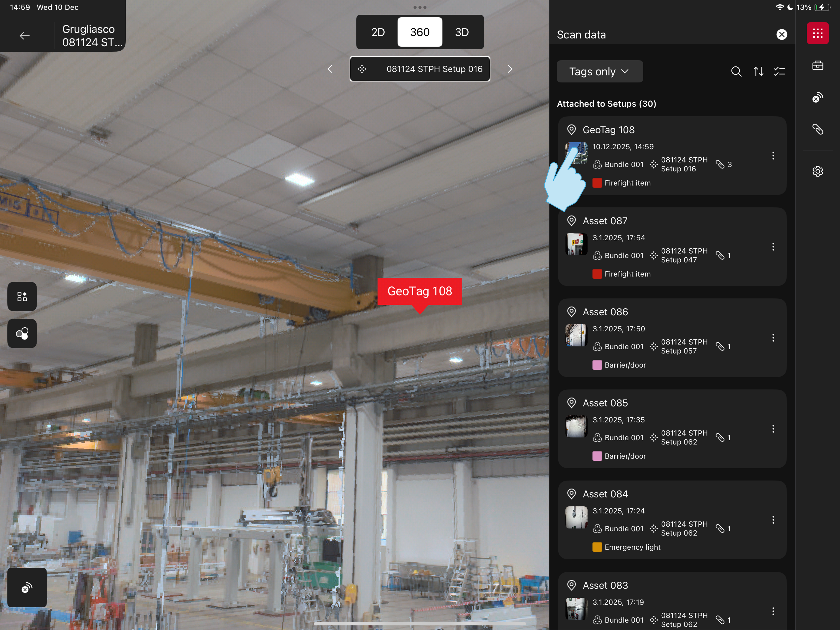Open options menu for Asset 087

coord(773,247)
